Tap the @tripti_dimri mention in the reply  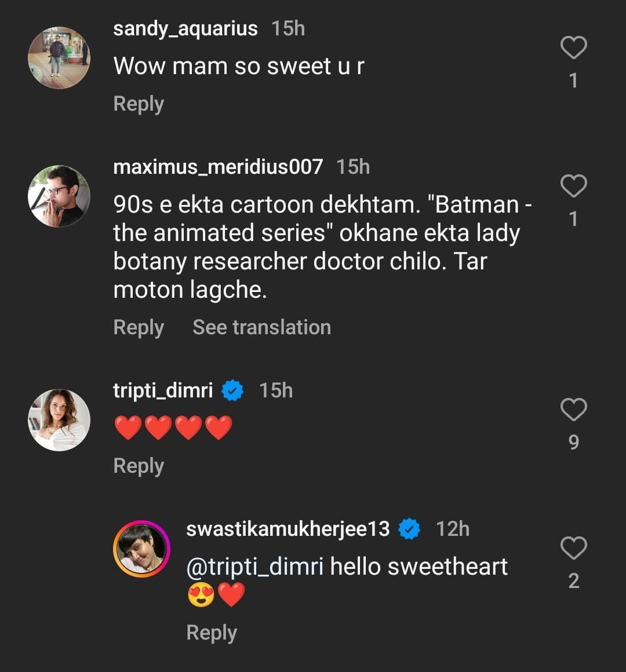[255, 567]
